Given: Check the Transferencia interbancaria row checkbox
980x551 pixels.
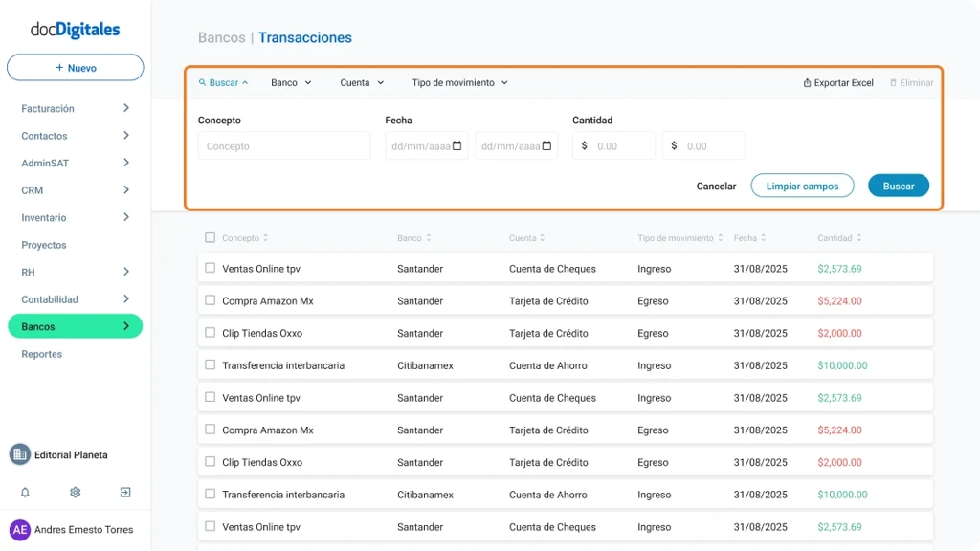Looking at the screenshot, I should click(209, 364).
